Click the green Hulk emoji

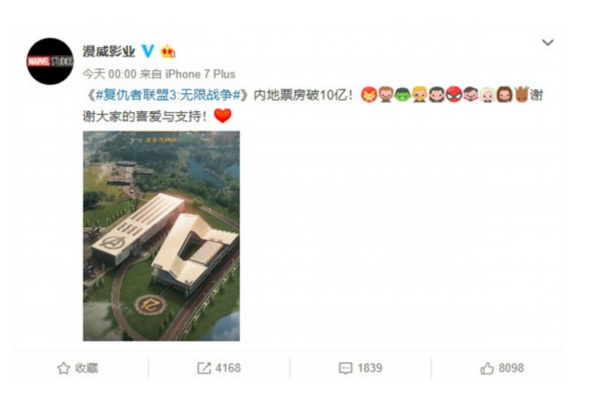click(x=403, y=95)
